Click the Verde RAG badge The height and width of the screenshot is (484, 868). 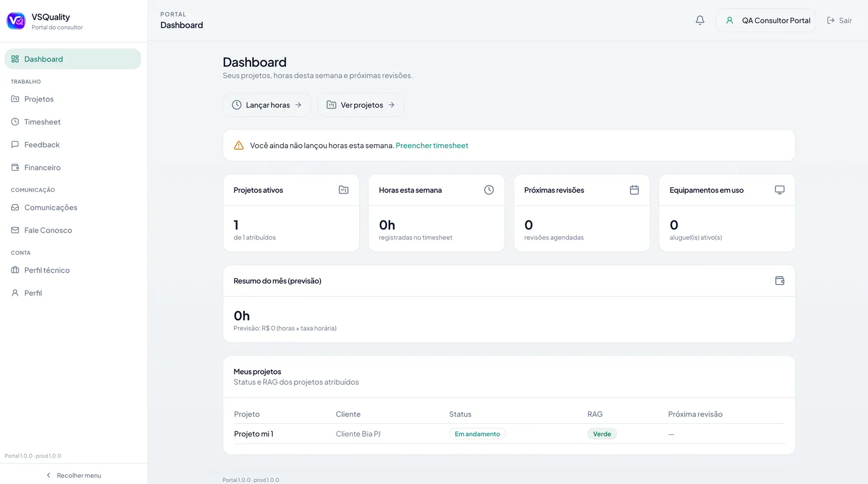click(x=602, y=434)
